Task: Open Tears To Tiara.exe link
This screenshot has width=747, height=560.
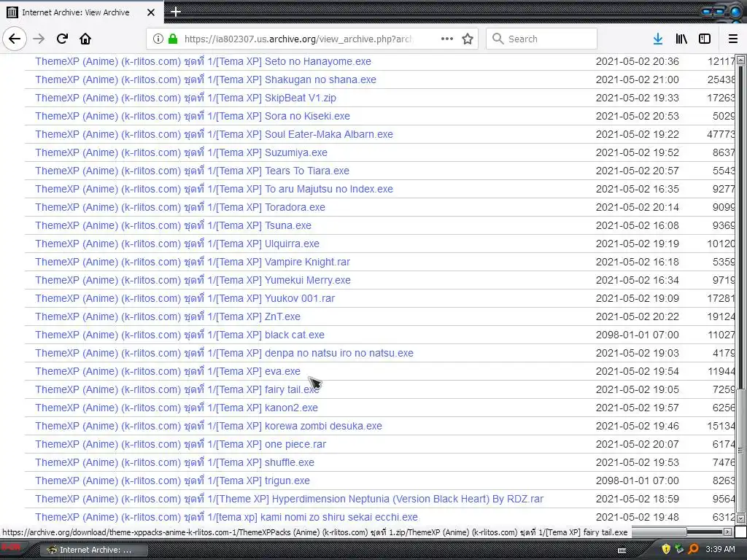Action: tap(192, 171)
